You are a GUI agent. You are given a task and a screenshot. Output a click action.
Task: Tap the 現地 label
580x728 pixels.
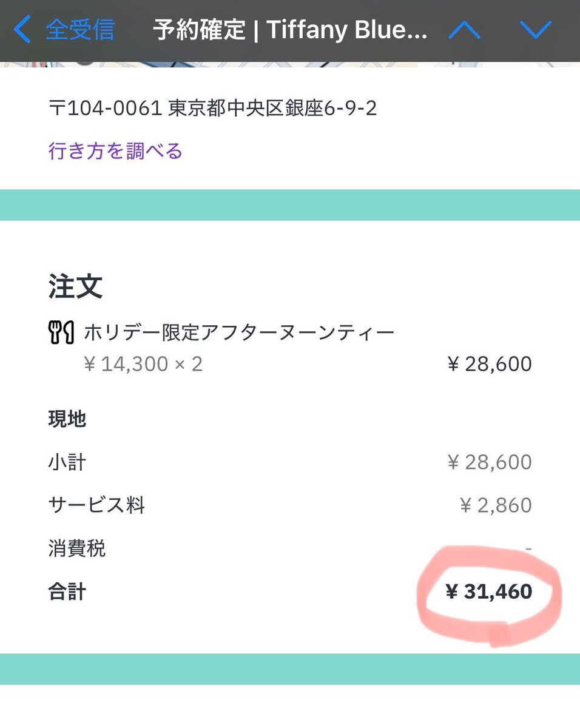point(67,419)
